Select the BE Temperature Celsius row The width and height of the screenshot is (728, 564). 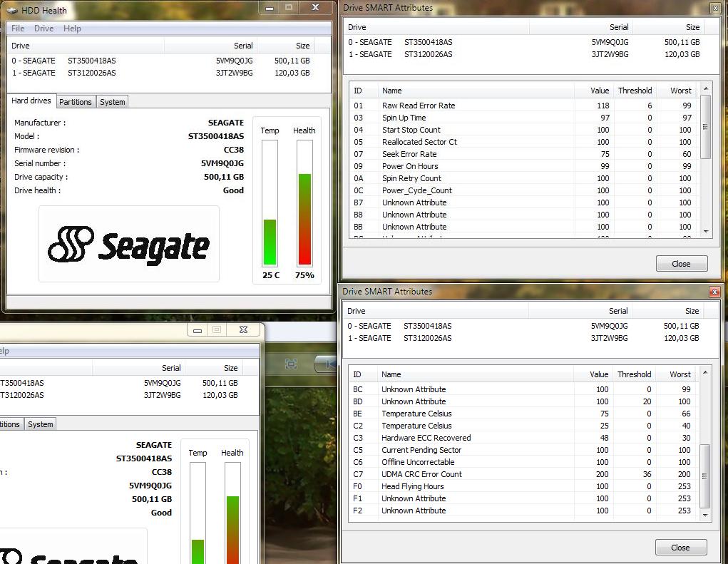[x=523, y=414]
